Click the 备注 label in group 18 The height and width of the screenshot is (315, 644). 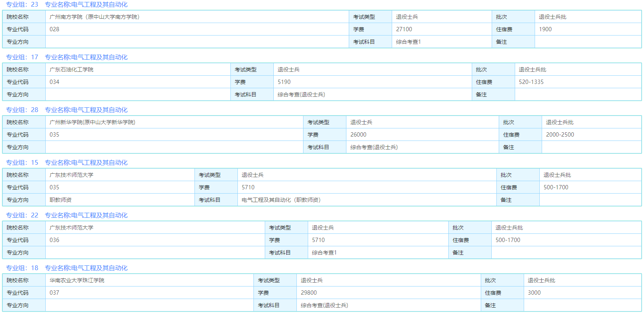click(x=490, y=305)
